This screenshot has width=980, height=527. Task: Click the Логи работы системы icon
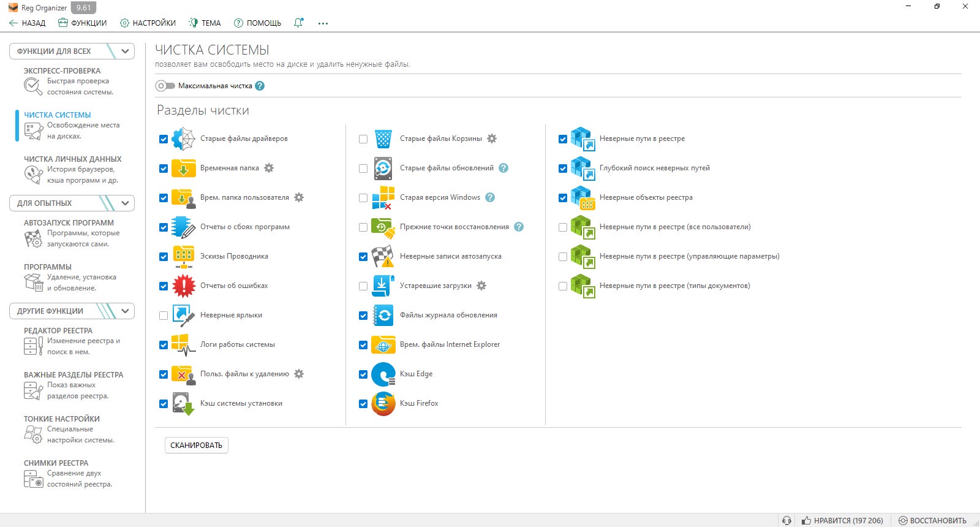click(x=183, y=344)
